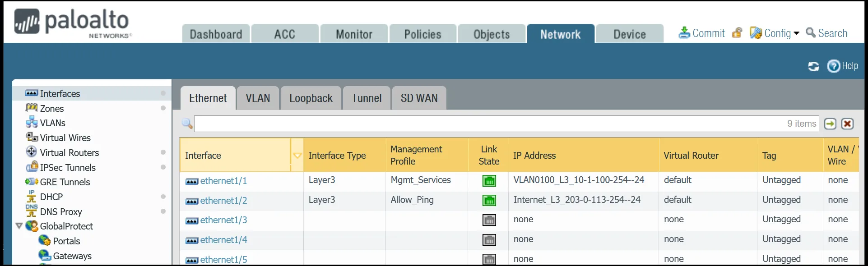Click the Commit icon in the header
868x266 pixels.
[x=684, y=33]
